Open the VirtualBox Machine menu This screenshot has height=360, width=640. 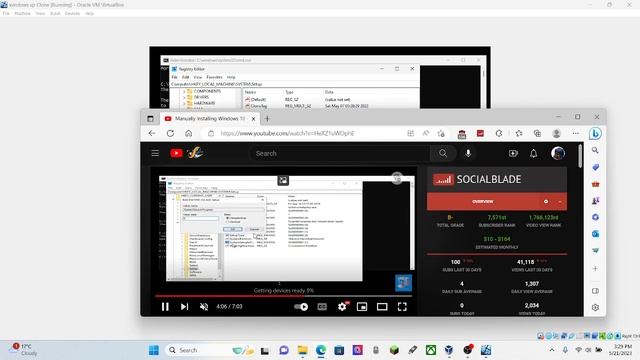22,13
